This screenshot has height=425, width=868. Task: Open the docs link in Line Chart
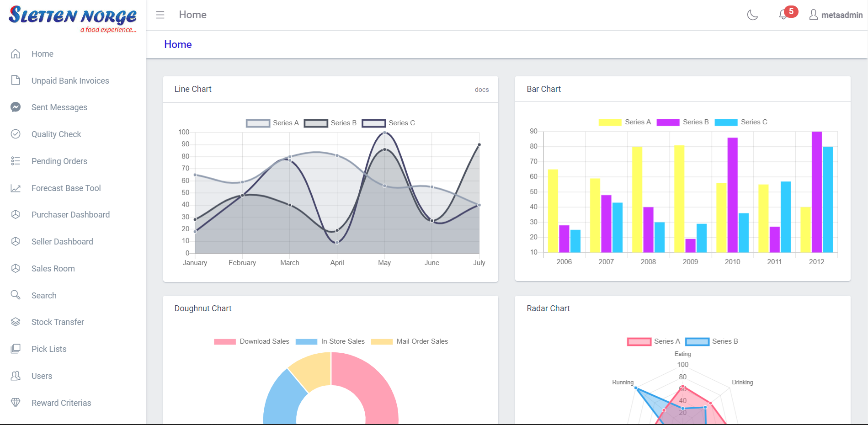click(481, 90)
